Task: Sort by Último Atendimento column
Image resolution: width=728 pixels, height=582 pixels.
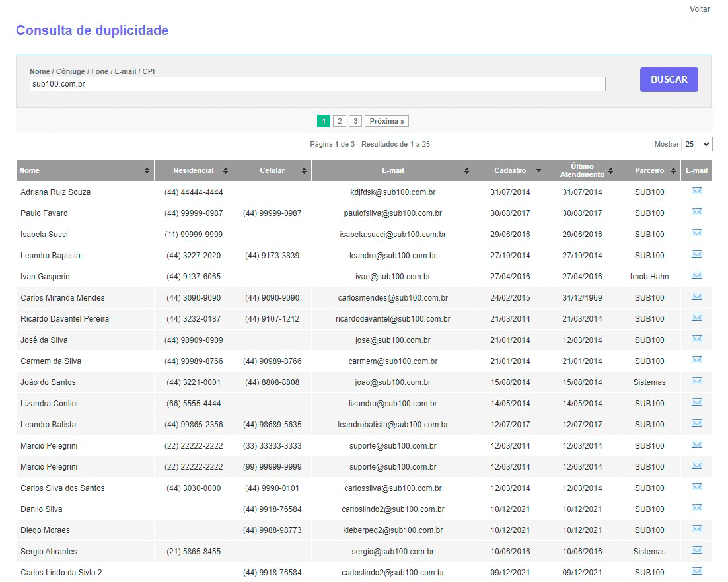Action: point(582,170)
